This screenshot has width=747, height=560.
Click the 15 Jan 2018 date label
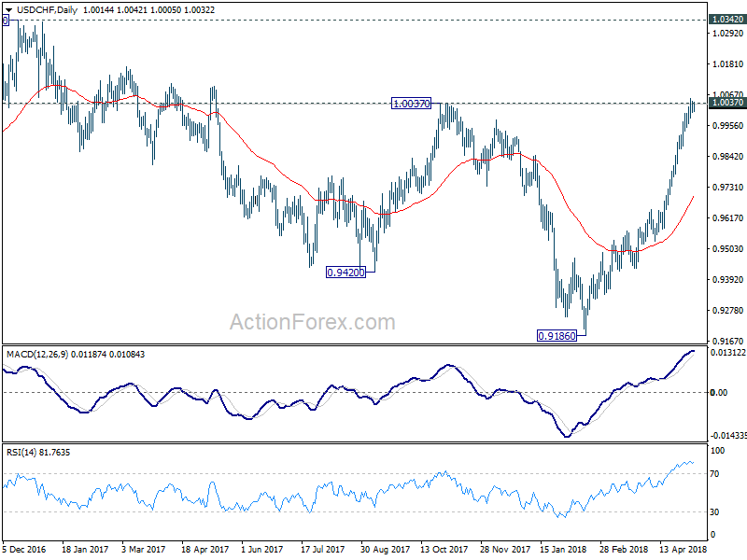(x=563, y=550)
